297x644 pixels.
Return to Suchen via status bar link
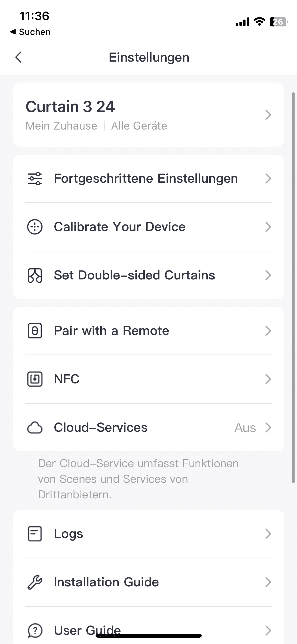(30, 32)
